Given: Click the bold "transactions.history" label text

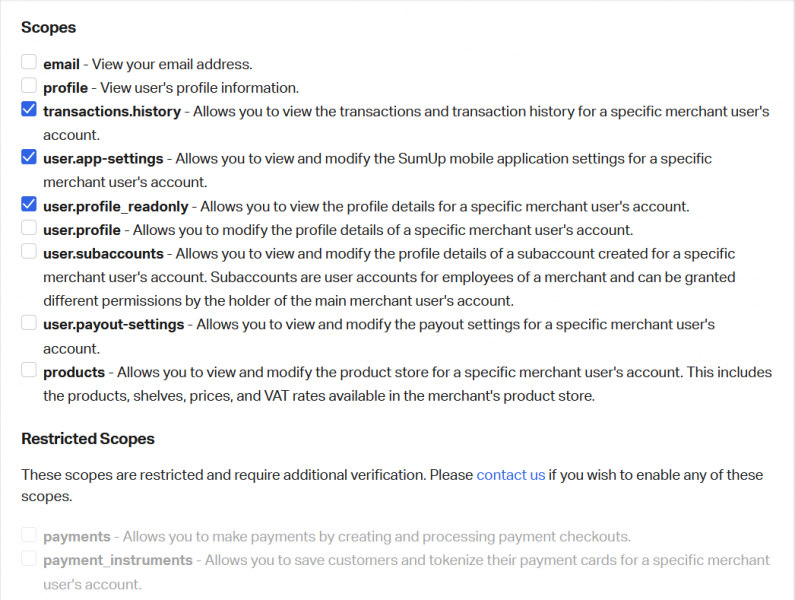Looking at the screenshot, I should point(112,111).
